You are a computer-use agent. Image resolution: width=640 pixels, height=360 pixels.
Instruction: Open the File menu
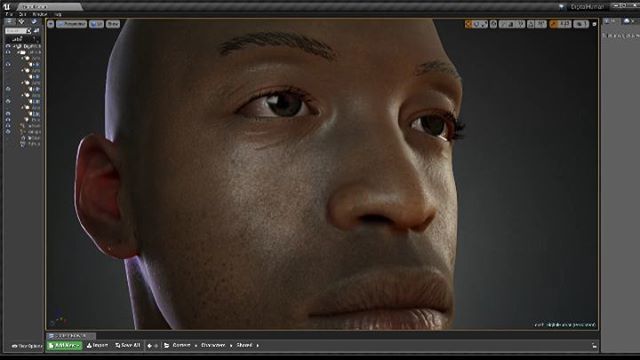(9, 14)
